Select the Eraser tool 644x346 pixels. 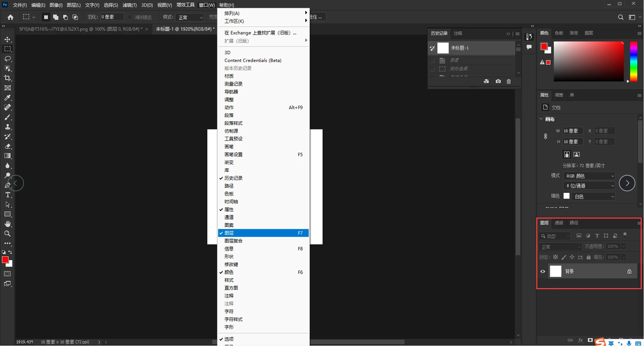tap(8, 146)
